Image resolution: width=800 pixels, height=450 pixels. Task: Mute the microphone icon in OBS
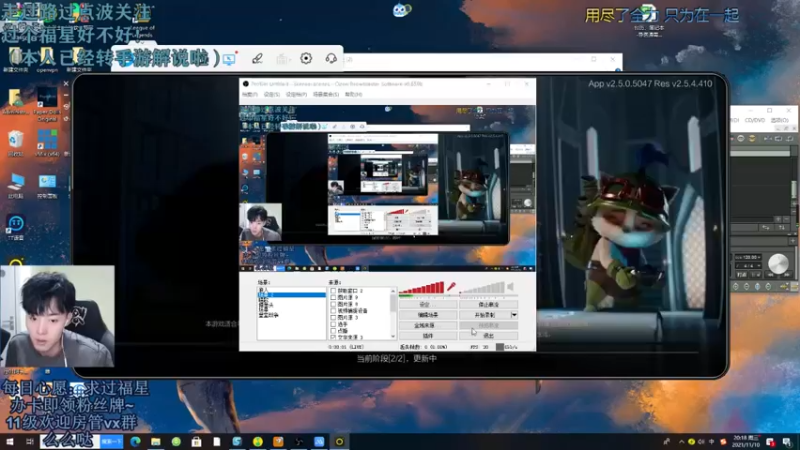pos(451,287)
